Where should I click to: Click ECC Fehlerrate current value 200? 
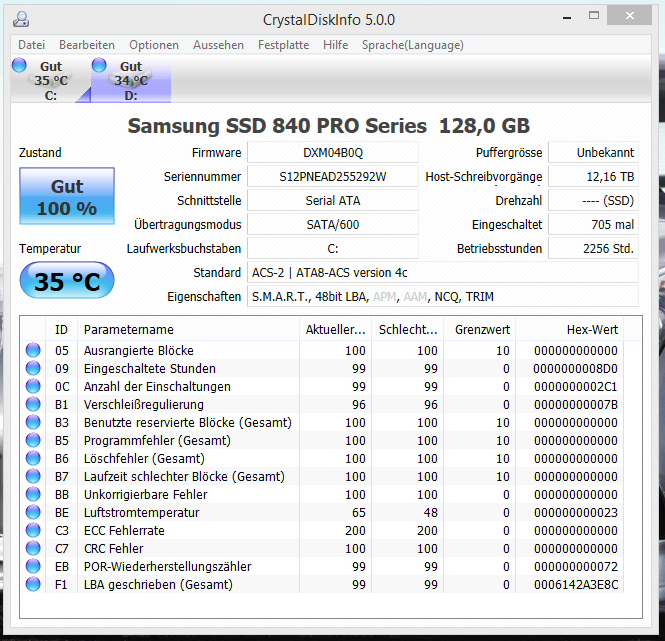(x=355, y=530)
